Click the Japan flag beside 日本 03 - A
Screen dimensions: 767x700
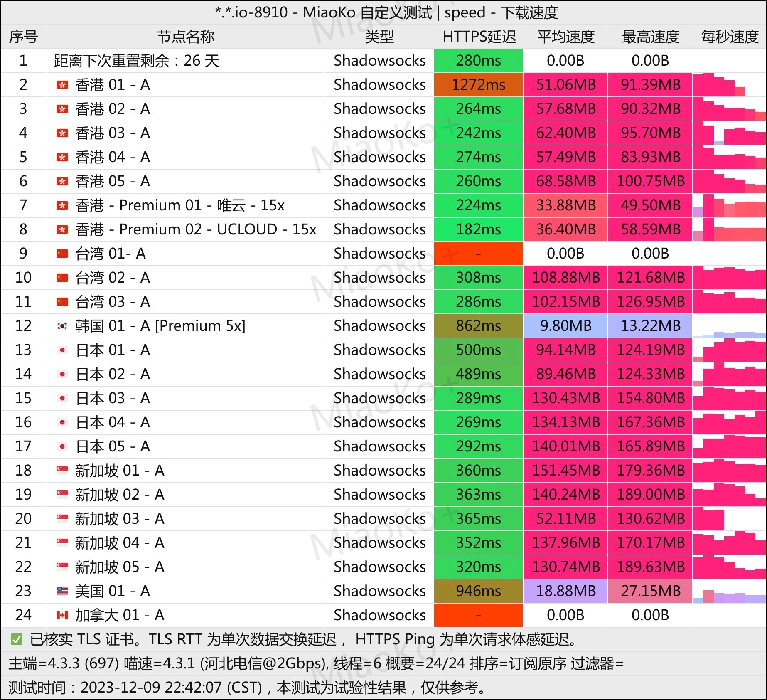(62, 398)
